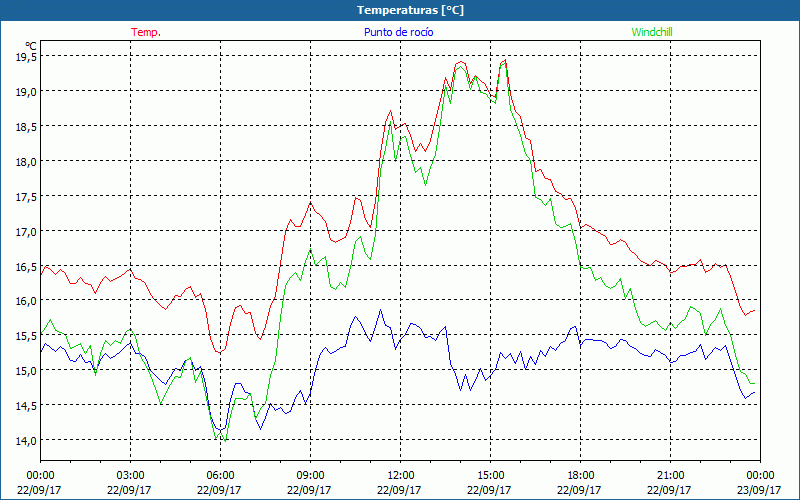Click the 17,5 y-axis value
The width and height of the screenshot is (800, 500).
tap(26, 196)
